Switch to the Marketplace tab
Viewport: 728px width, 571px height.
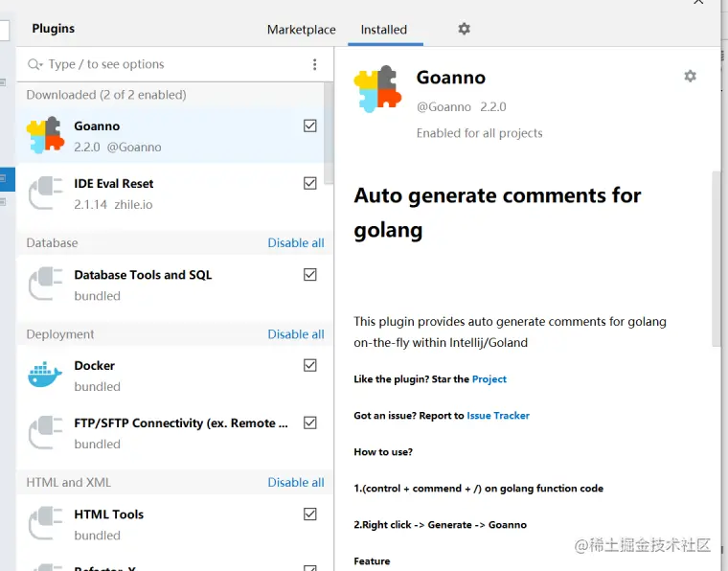302,30
